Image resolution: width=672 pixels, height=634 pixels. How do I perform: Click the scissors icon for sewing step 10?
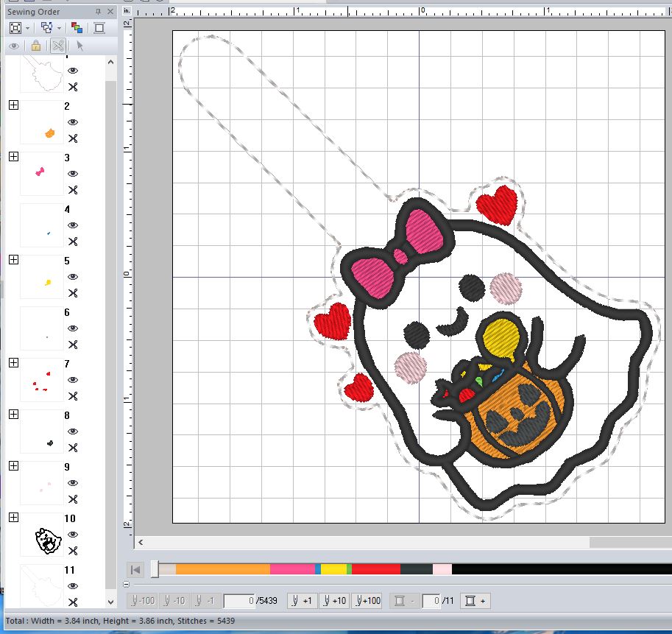[x=73, y=551]
